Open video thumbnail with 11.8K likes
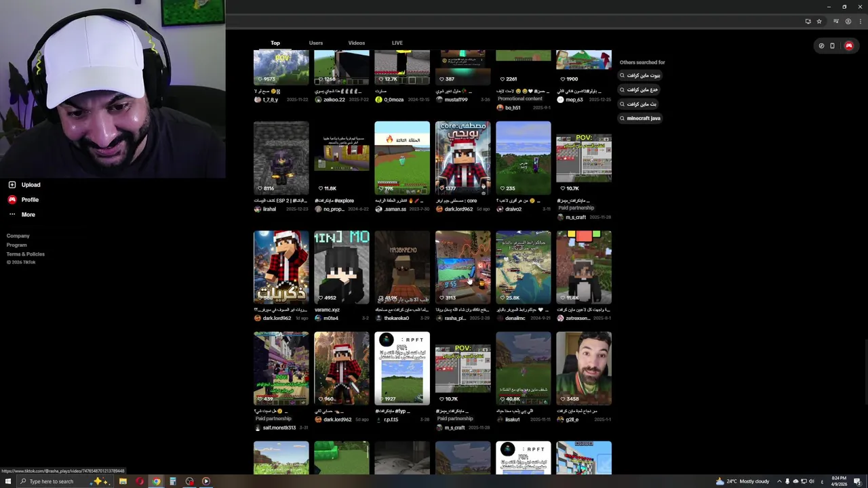The width and height of the screenshot is (868, 488). click(x=342, y=158)
